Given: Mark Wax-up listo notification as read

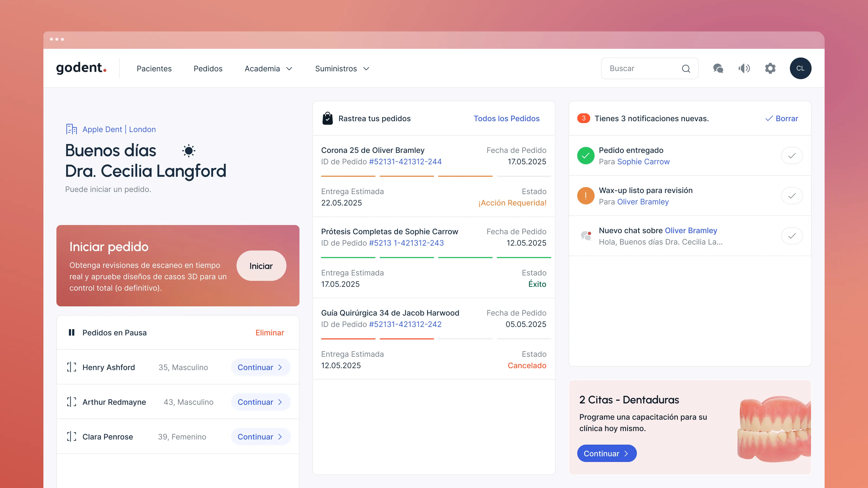Looking at the screenshot, I should click(x=792, y=196).
